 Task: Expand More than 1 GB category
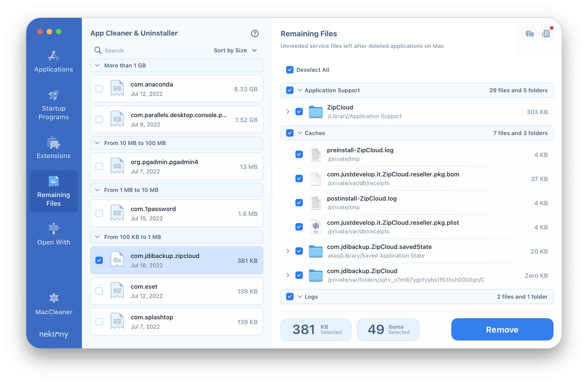[x=97, y=66]
